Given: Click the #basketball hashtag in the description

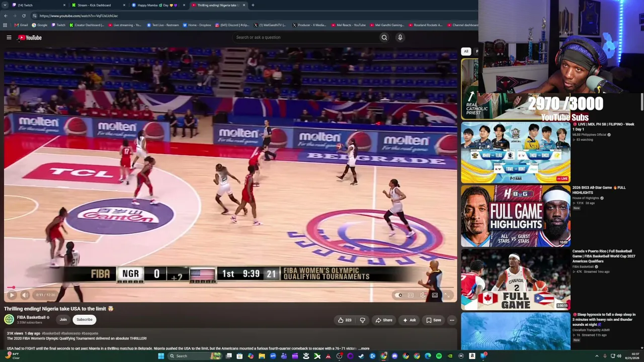Looking at the screenshot, I should tap(51, 333).
